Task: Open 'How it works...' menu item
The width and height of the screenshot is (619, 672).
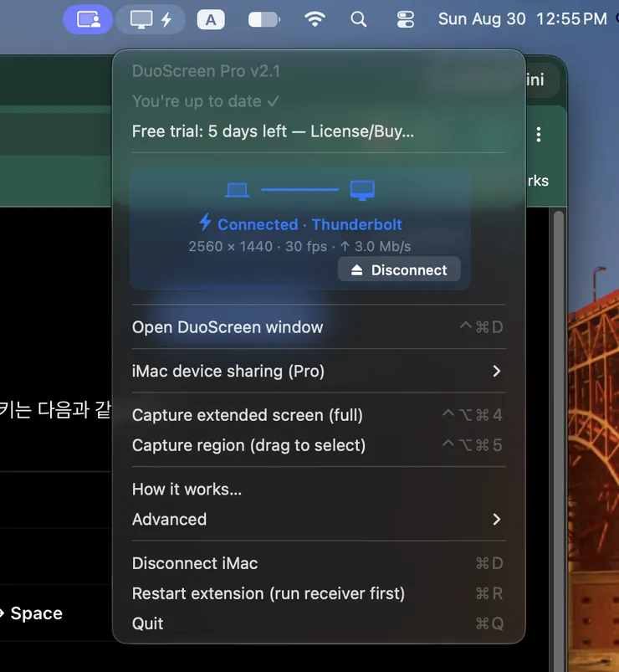Action: 319,489
